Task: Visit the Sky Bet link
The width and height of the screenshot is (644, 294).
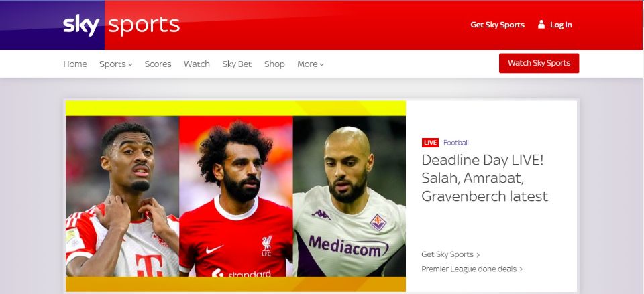Action: (237, 64)
